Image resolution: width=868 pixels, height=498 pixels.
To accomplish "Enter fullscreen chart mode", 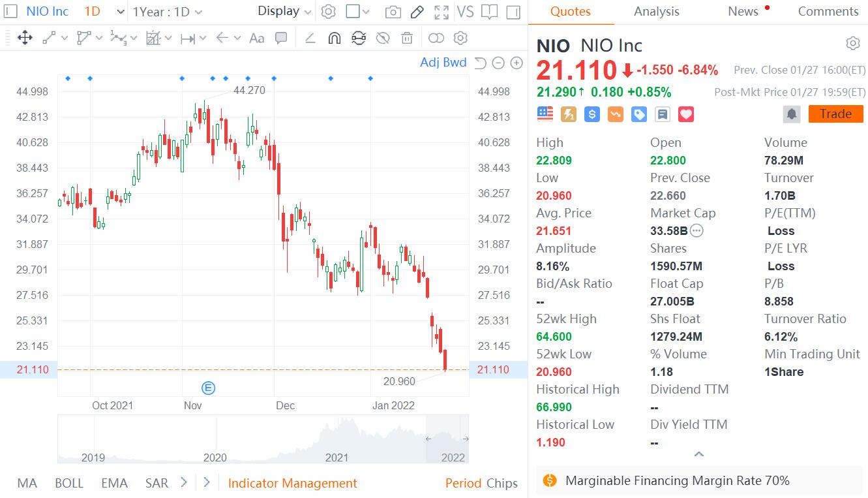I will coord(441,12).
